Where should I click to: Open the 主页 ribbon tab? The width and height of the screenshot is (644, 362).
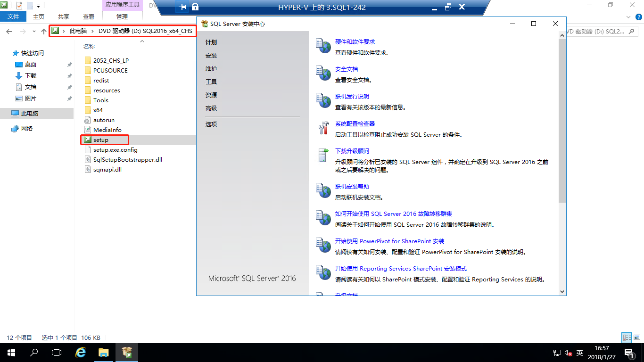[39, 16]
